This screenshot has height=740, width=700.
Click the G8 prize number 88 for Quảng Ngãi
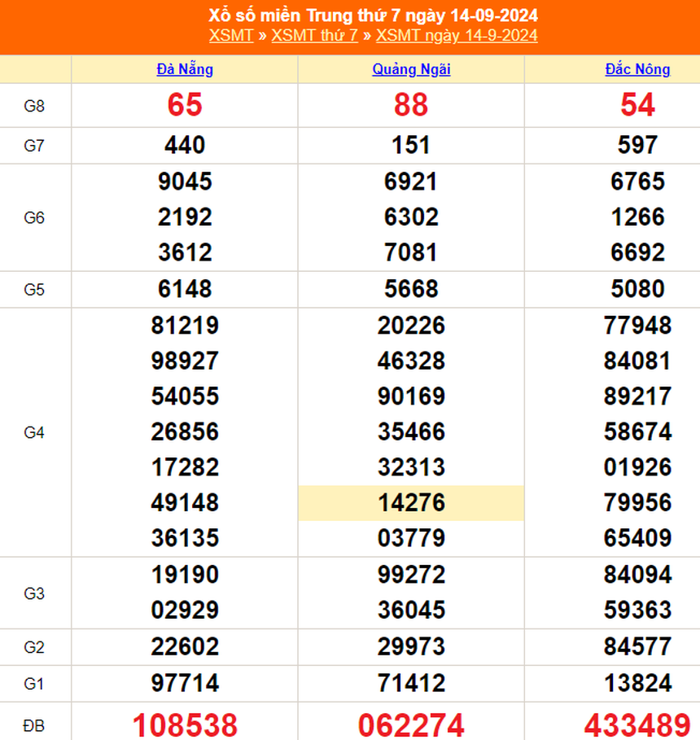tap(412, 107)
